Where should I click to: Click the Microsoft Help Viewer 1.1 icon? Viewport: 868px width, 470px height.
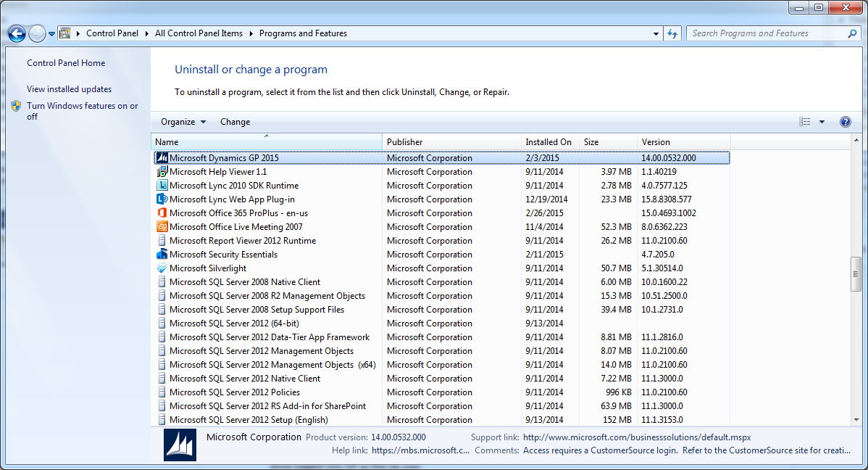(162, 172)
